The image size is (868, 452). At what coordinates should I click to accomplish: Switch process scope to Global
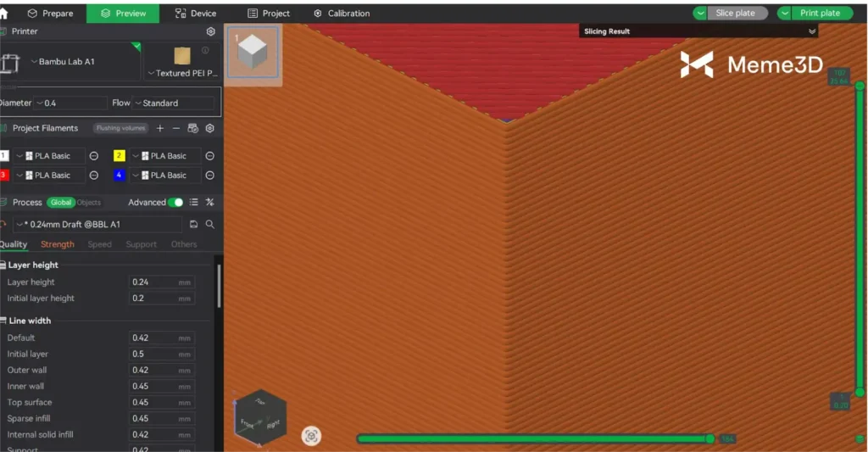click(60, 203)
